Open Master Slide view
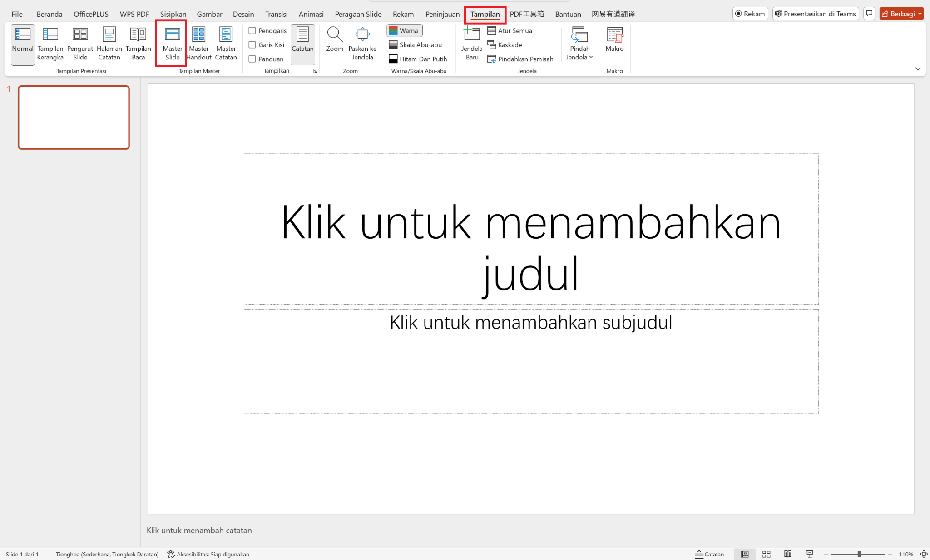 [172, 43]
